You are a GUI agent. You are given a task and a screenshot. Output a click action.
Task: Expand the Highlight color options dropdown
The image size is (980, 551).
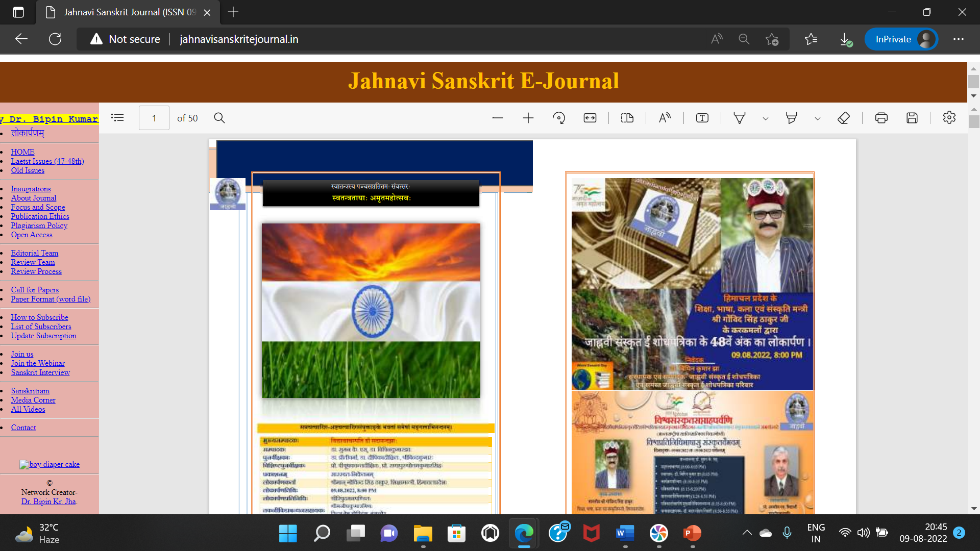point(818,118)
